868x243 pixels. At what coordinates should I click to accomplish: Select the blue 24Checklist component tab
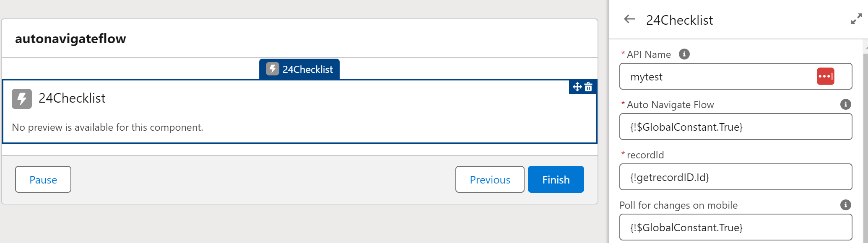(299, 69)
